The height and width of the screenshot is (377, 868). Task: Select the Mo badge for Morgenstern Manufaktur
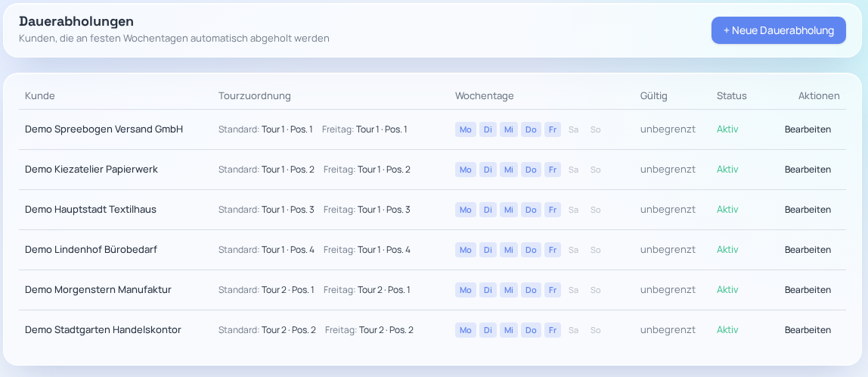(x=466, y=290)
